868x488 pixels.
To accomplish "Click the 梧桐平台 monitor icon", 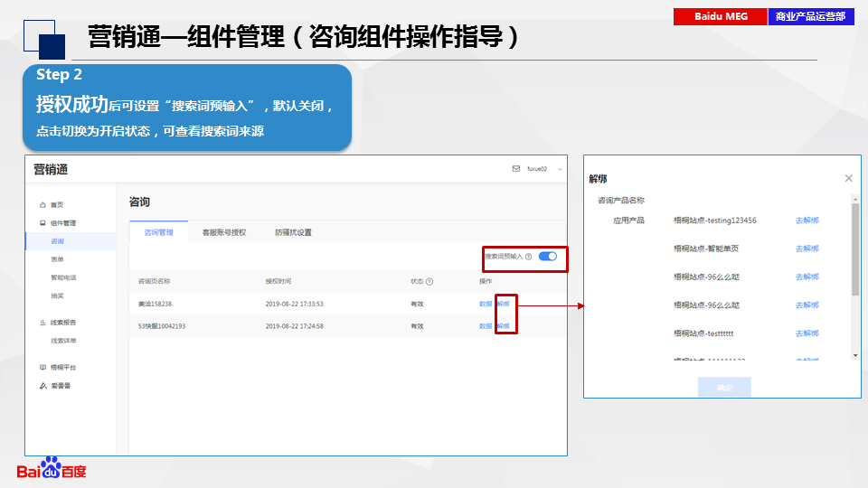I will 42,368.
